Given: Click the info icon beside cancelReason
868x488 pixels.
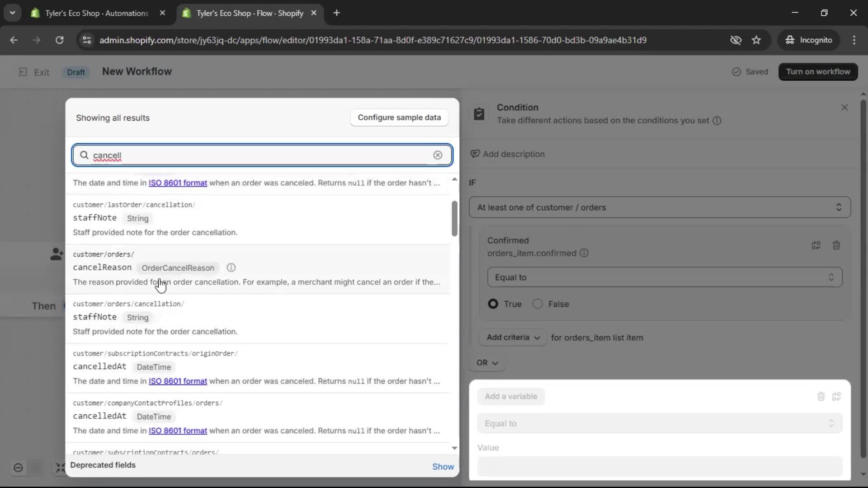Looking at the screenshot, I should tap(231, 267).
